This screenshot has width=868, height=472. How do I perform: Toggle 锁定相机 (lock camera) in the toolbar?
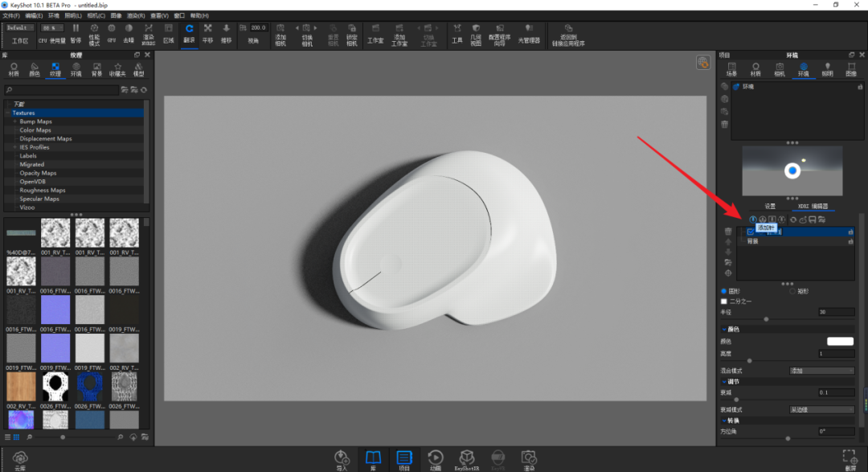pyautogui.click(x=351, y=35)
